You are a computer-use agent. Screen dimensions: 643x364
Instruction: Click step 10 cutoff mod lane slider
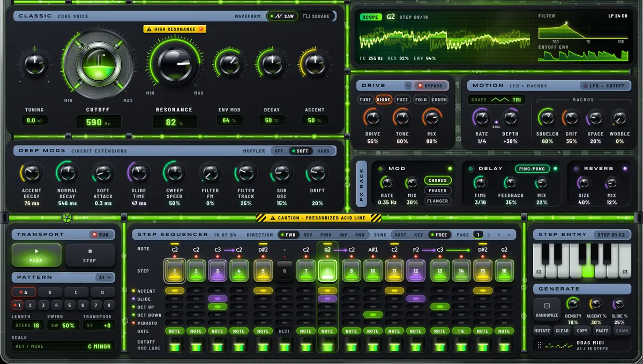pos(373,346)
